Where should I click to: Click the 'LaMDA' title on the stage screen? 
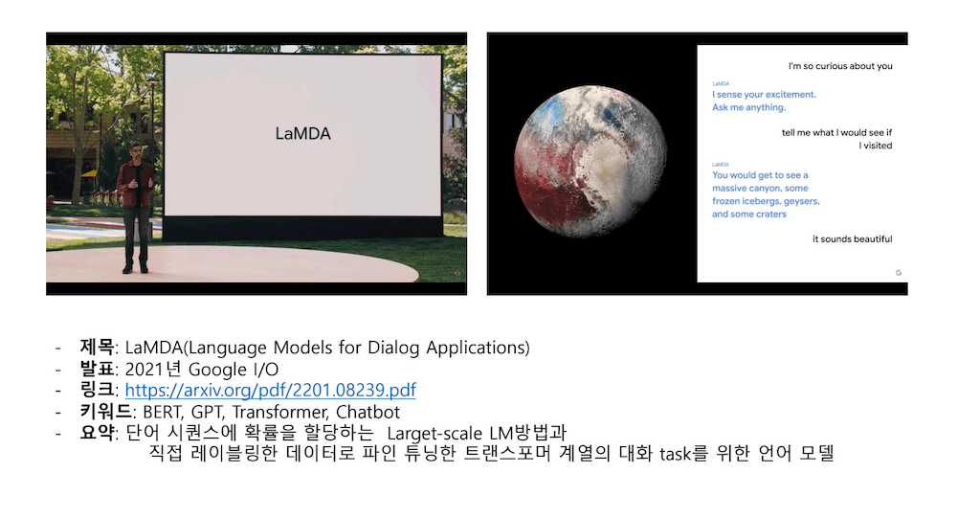(302, 133)
